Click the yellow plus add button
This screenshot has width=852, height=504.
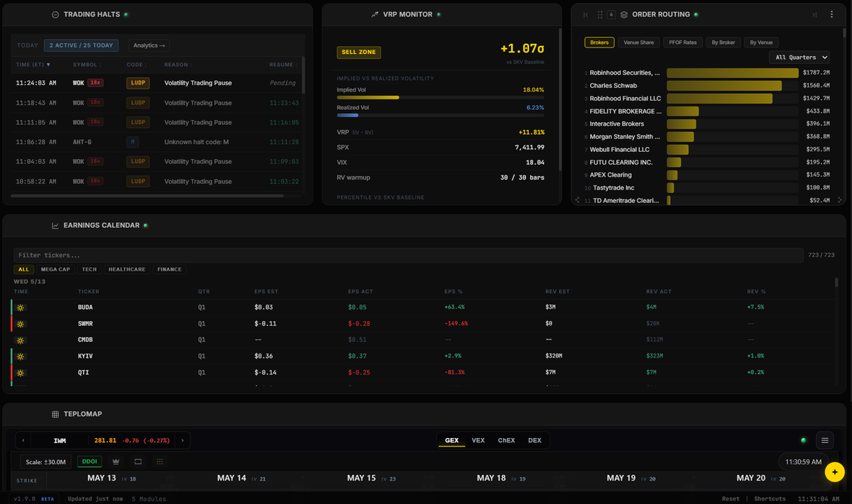tap(835, 472)
